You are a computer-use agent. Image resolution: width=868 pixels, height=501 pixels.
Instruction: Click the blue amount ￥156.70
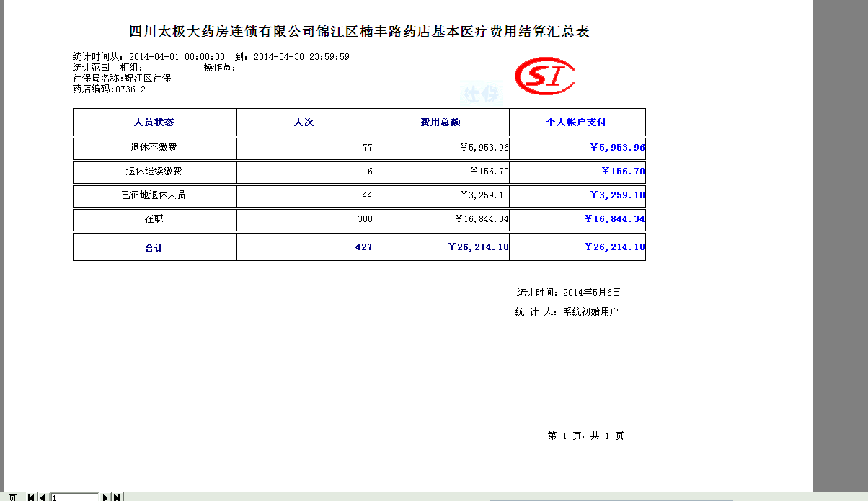tap(624, 172)
